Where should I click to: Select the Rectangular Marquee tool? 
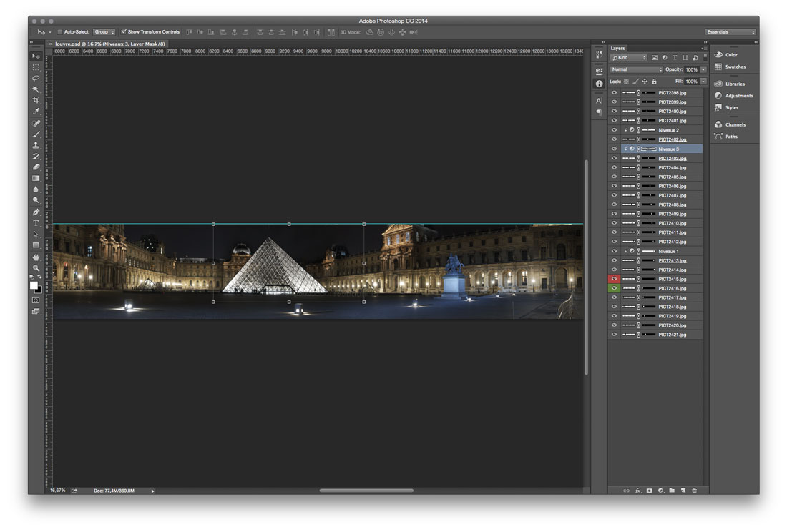point(36,67)
